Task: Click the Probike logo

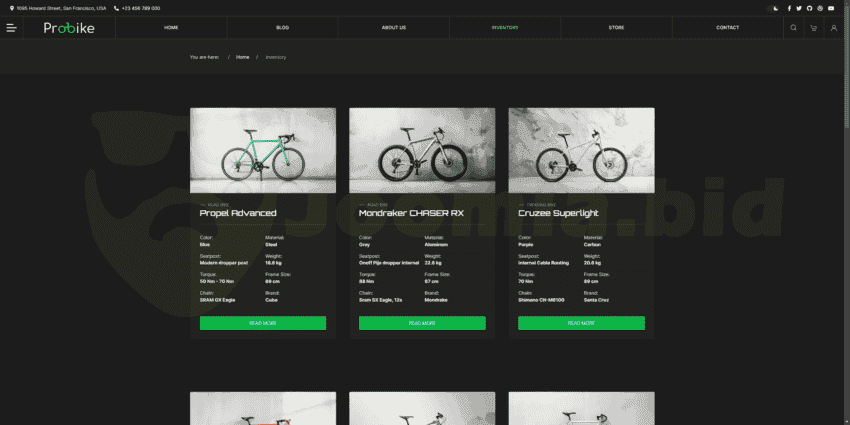Action: click(x=69, y=28)
